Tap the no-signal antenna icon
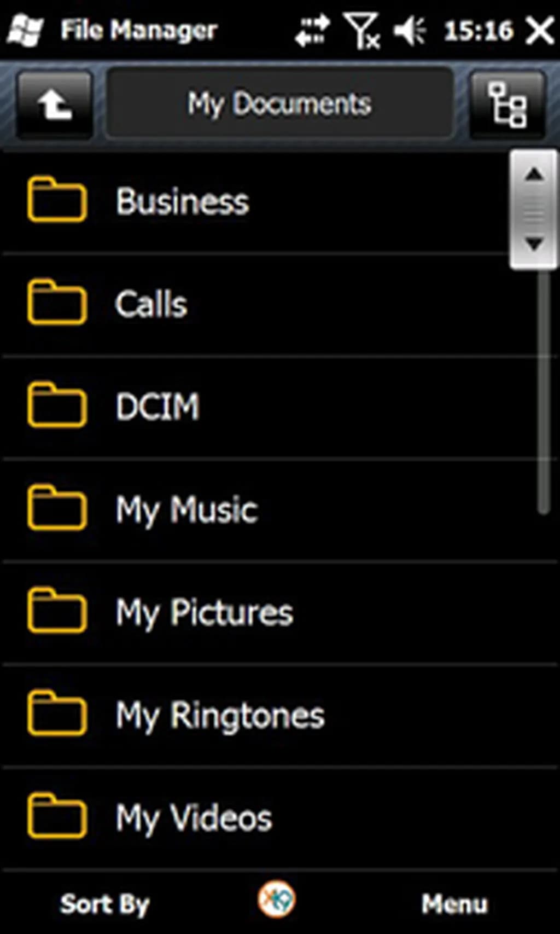 pyautogui.click(x=361, y=30)
